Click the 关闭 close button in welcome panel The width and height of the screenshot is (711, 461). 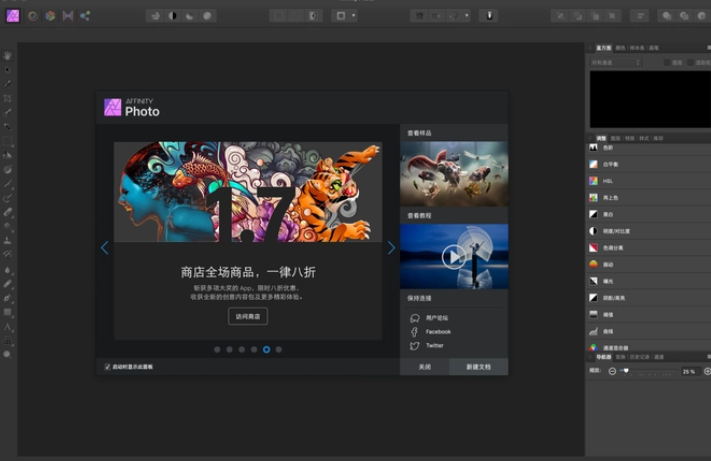(424, 367)
